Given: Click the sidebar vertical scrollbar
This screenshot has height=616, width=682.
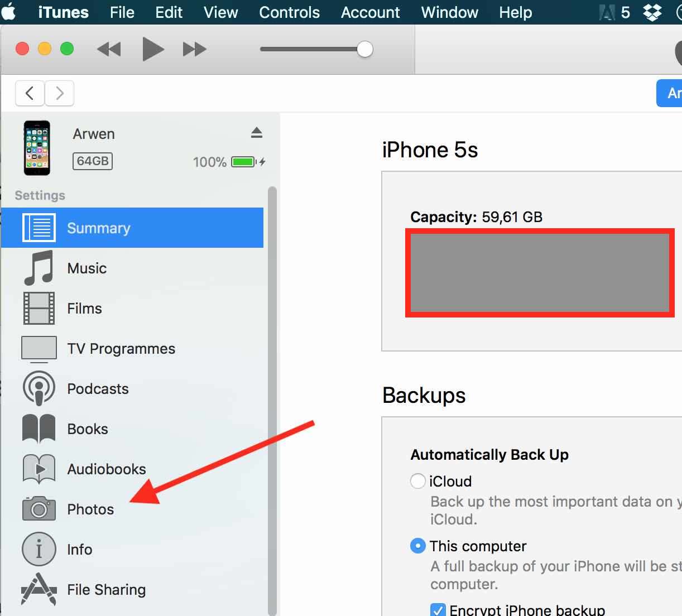Looking at the screenshot, I should [272, 401].
